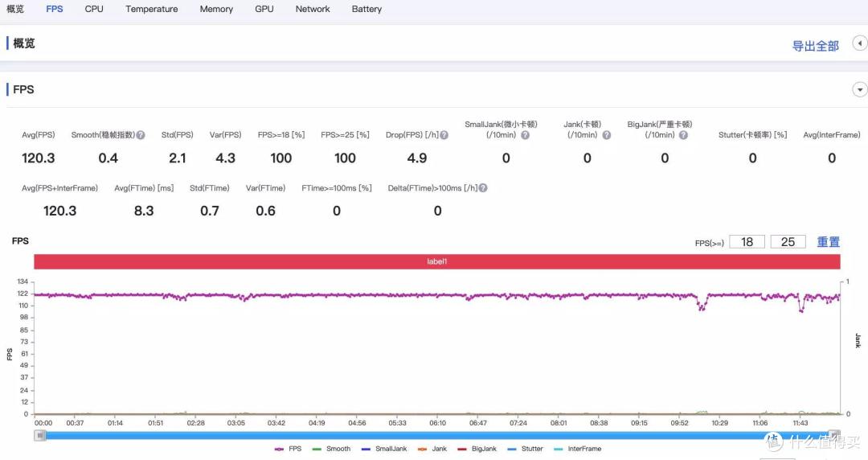Screen dimensions: 868x460
Task: Toggle the Smooth legend series
Action: click(x=331, y=449)
